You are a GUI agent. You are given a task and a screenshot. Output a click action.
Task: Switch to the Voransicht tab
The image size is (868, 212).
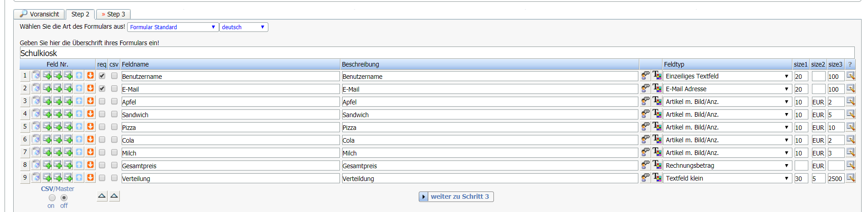[x=39, y=14]
